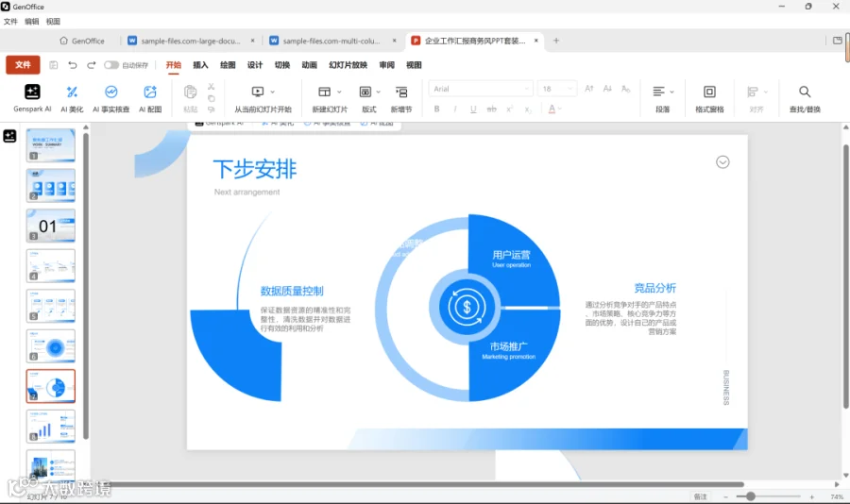Click the zoom in plus button

click(811, 497)
